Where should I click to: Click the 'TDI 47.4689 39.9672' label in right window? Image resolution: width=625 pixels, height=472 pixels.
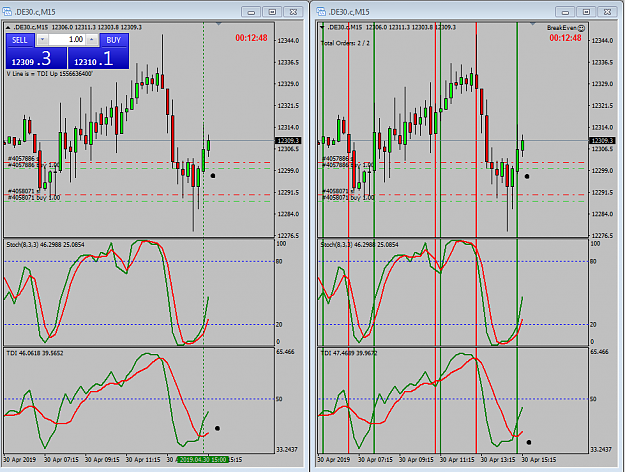pos(349,353)
